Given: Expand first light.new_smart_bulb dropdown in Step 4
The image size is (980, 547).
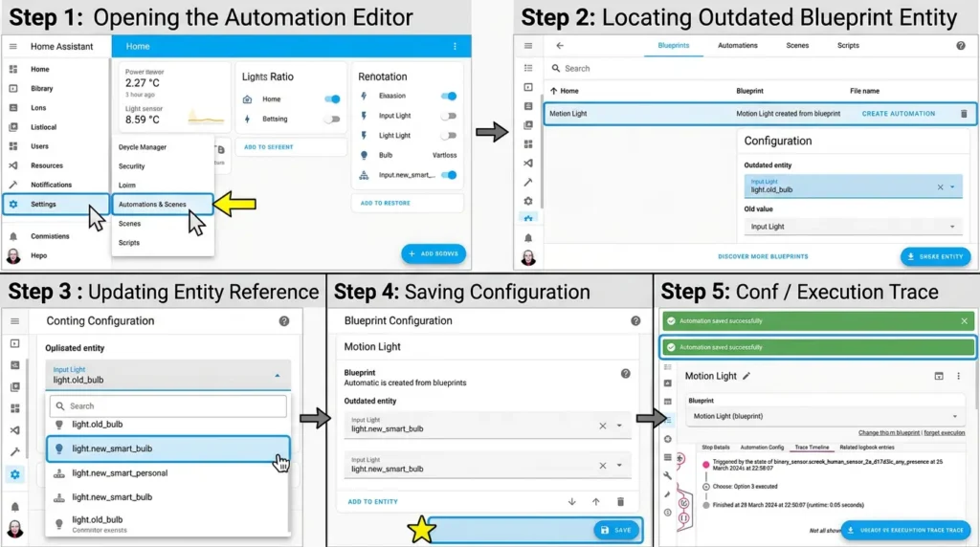Looking at the screenshot, I should (619, 426).
